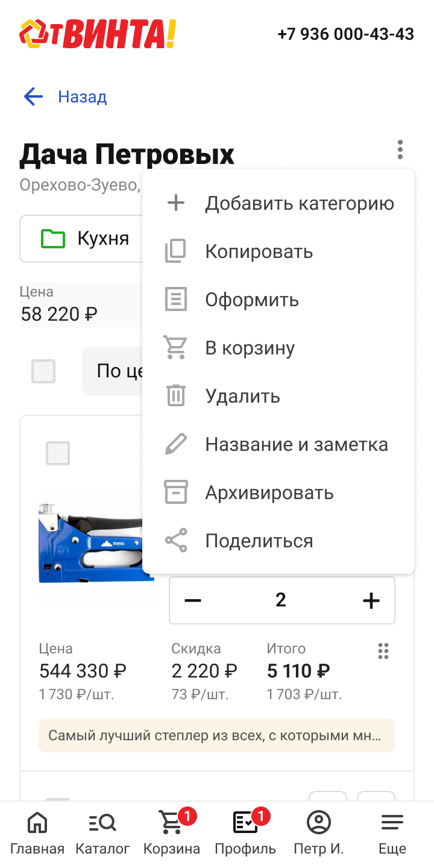Click the back arrow icon
The image size is (434, 868).
33,96
